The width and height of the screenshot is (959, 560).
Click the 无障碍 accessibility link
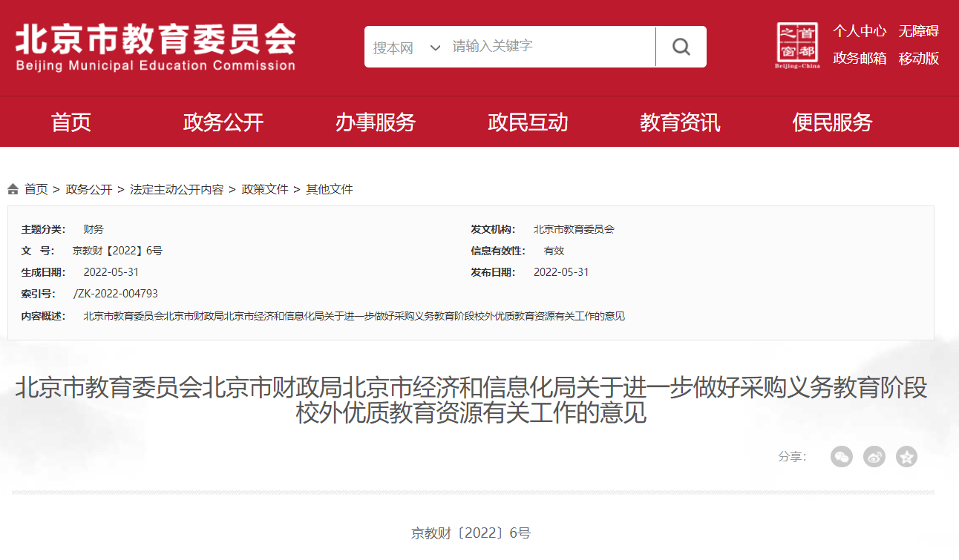point(919,31)
